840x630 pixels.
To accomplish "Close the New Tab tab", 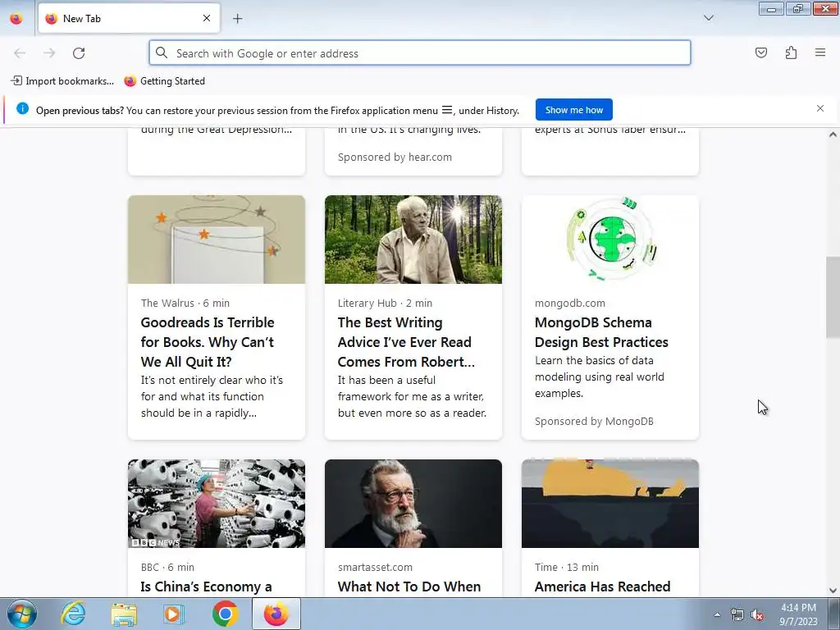I will tap(206, 18).
